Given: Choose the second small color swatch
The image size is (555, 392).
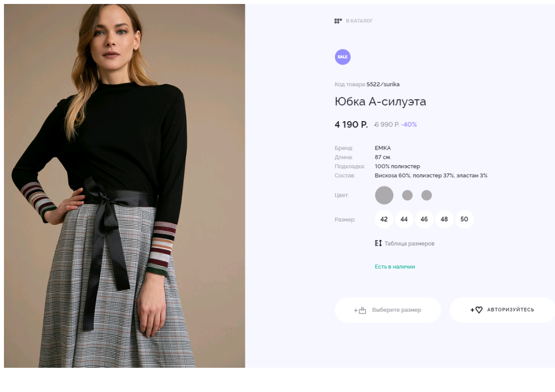Looking at the screenshot, I should coord(407,195).
